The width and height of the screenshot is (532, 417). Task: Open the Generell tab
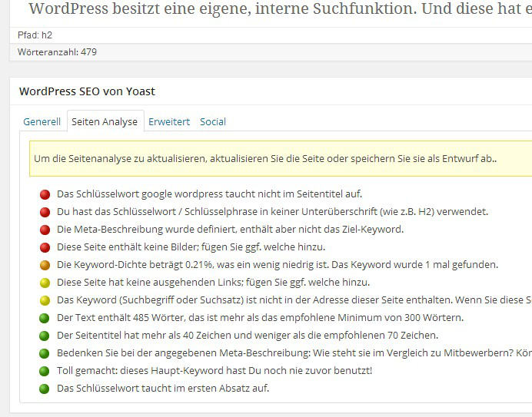[42, 121]
